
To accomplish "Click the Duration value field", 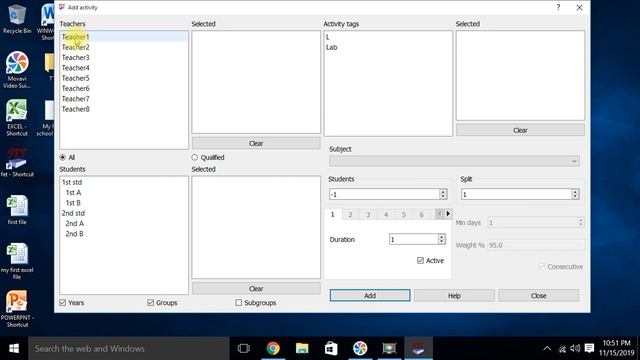I will (x=413, y=239).
